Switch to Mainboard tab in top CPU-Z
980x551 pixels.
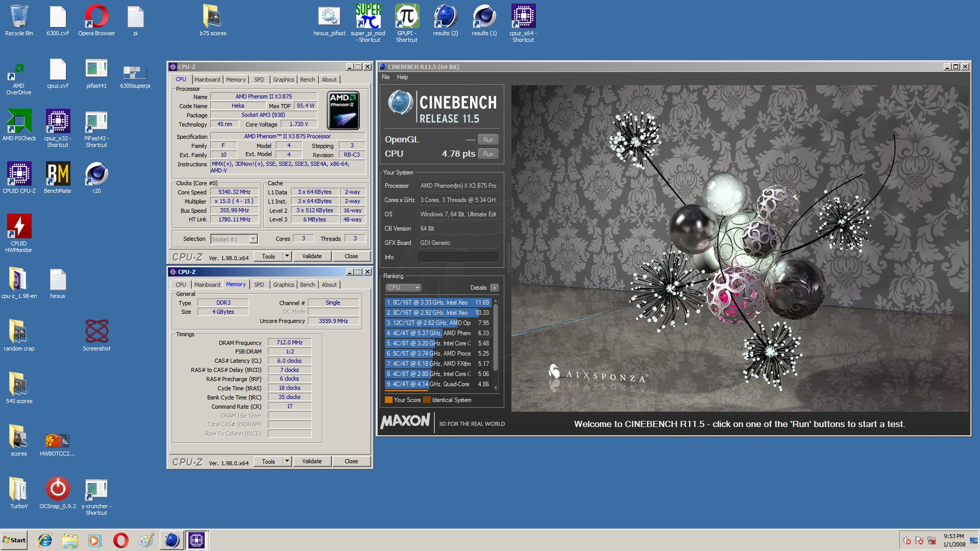(207, 80)
